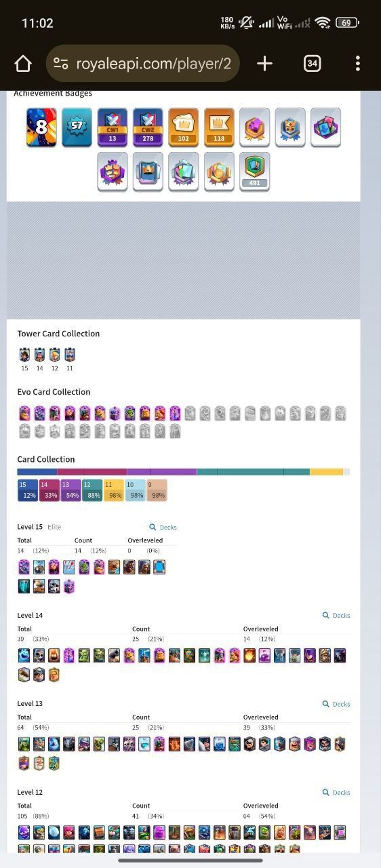Open the browser three-dot menu
This screenshot has height=868, width=381.
coord(358,64)
